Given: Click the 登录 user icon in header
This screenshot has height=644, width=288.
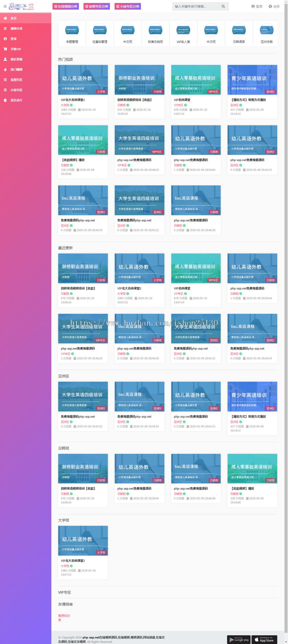Looking at the screenshot, I should (x=253, y=6).
